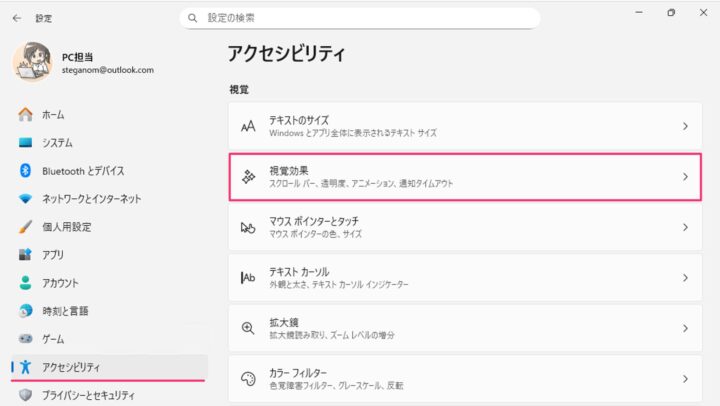Click the personalization paintbrush icon
Viewport: 720px width, 406px height.
[26, 227]
